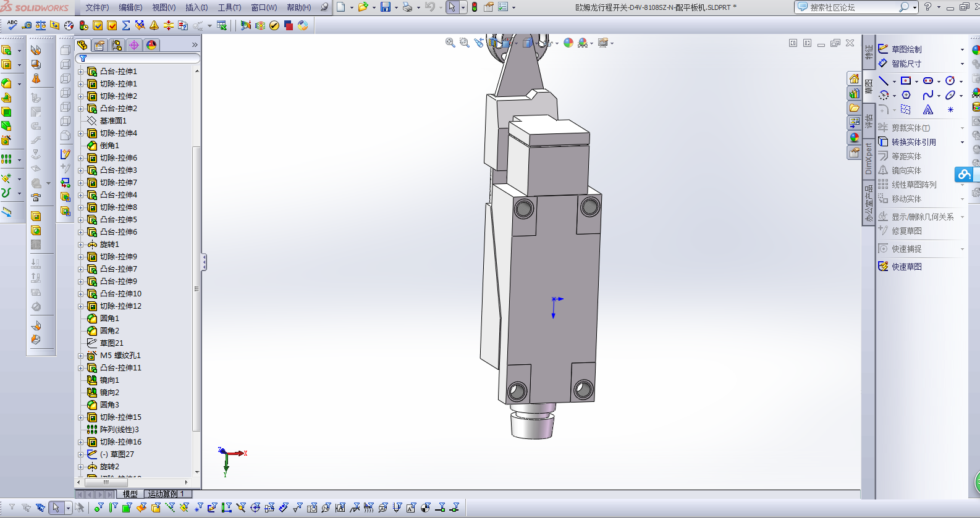Open the 工具(T) menu
The height and width of the screenshot is (518, 980).
point(229,7)
